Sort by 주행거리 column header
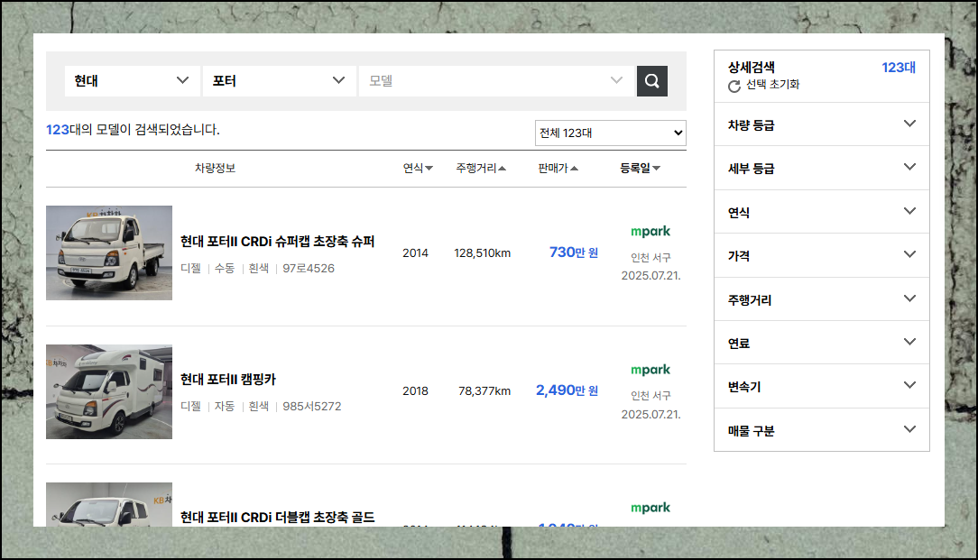 pos(481,168)
